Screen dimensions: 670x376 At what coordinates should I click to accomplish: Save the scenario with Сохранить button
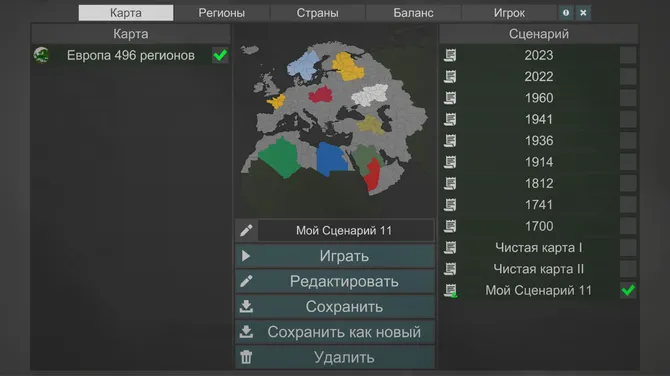[x=335, y=306]
